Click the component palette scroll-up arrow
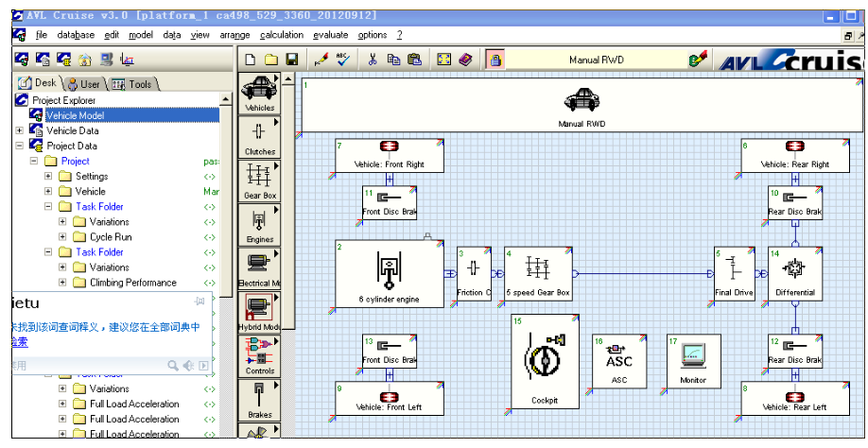Image resolution: width=868 pixels, height=448 pixels. pos(287,79)
